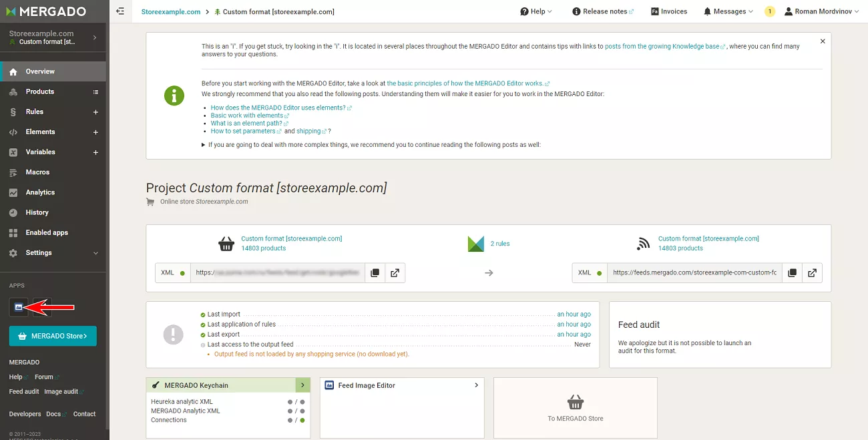This screenshot has height=440, width=868.
Task: Open 'the basic principles of how the MERGADO Editor works' link
Action: 467,83
